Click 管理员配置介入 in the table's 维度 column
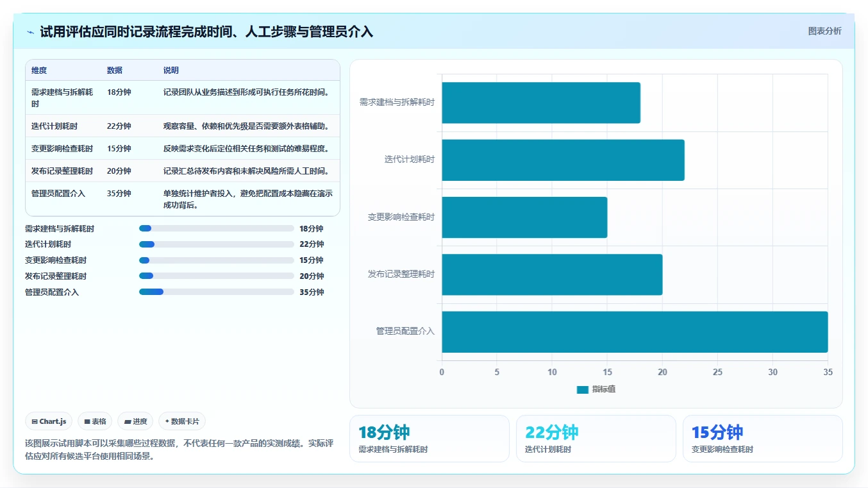 [x=58, y=194]
